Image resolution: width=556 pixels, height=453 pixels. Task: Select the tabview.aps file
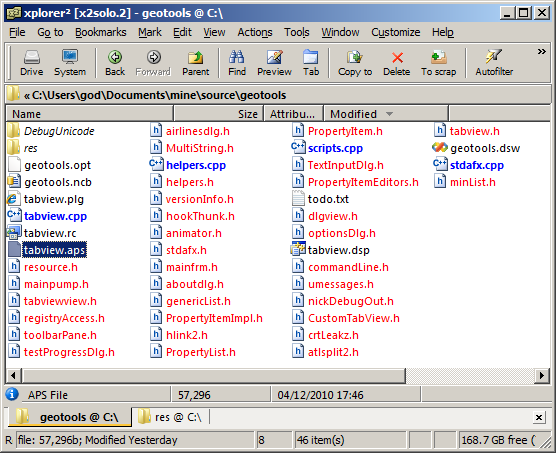[54, 250]
